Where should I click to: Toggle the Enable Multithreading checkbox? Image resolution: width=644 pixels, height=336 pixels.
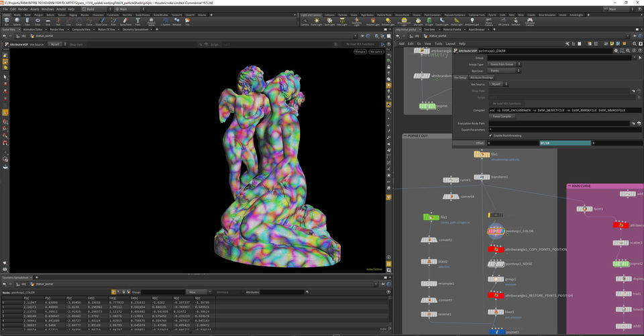click(490, 135)
